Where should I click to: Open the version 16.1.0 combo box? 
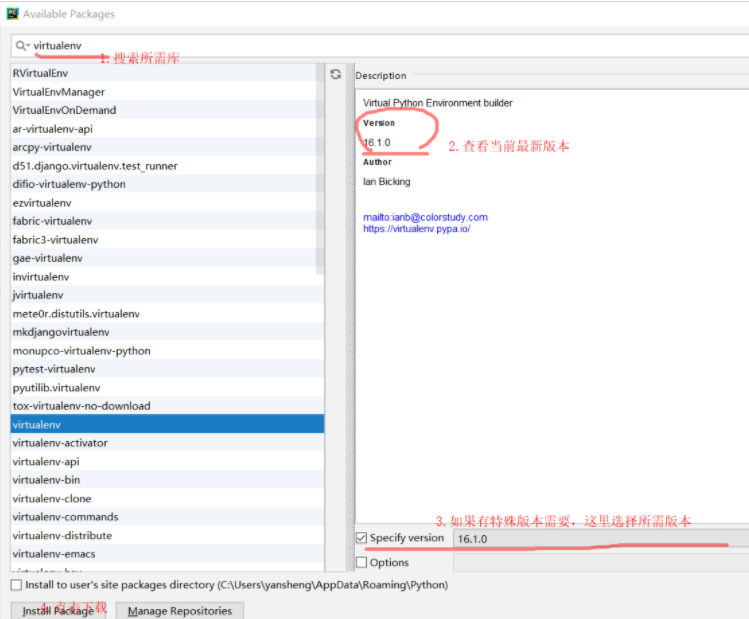[601, 539]
